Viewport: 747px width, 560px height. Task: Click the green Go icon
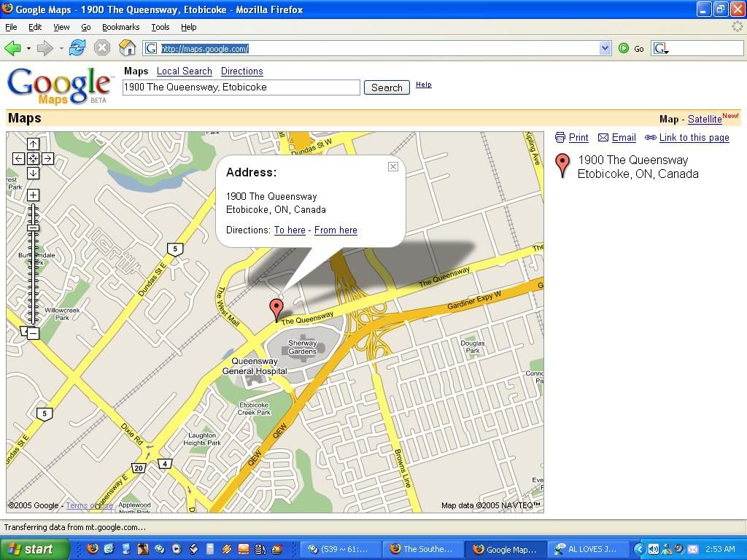point(623,48)
